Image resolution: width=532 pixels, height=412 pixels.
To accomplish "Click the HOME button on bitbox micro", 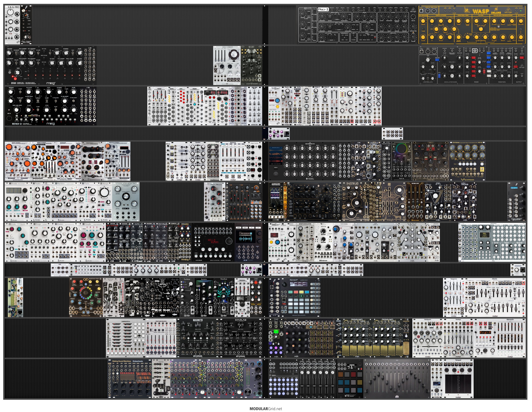I will (239, 228).
